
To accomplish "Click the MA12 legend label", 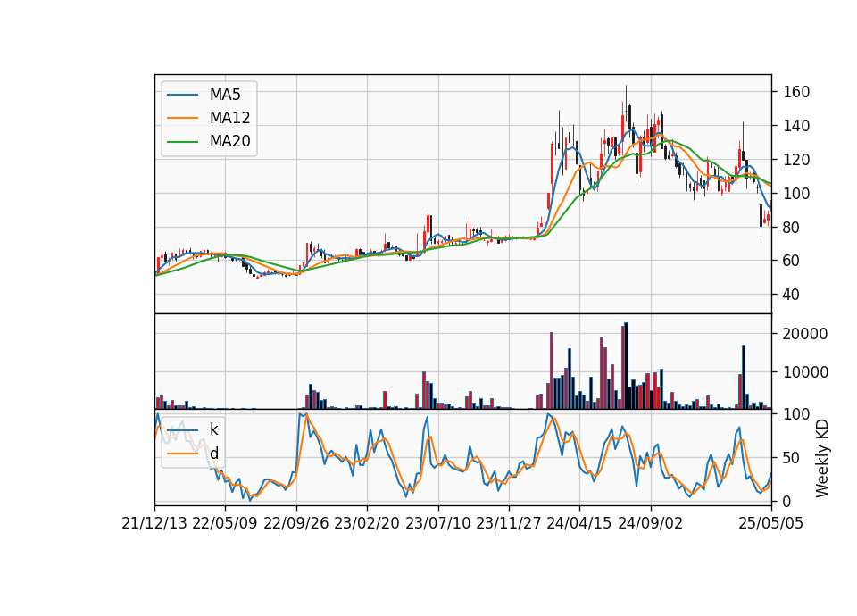I will point(229,118).
